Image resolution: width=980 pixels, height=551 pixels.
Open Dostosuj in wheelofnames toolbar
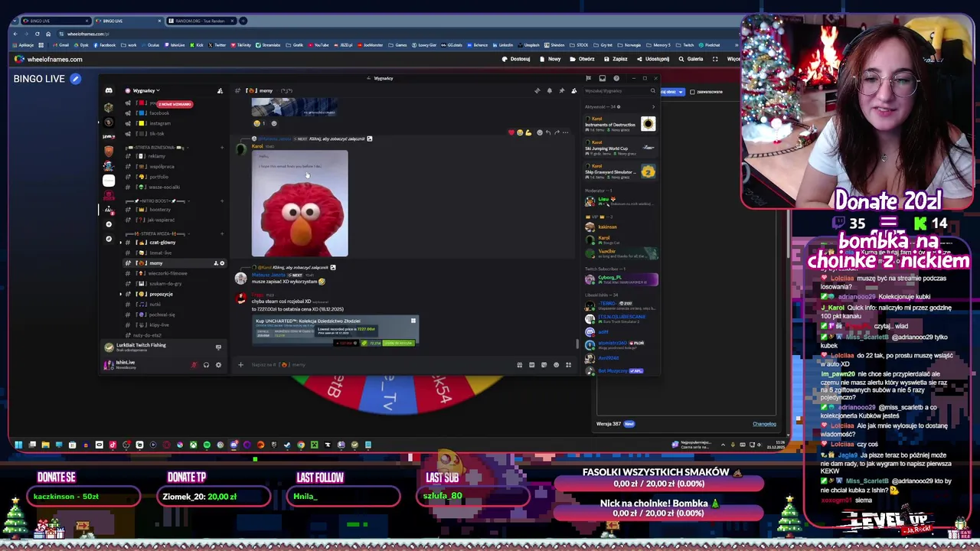click(516, 59)
